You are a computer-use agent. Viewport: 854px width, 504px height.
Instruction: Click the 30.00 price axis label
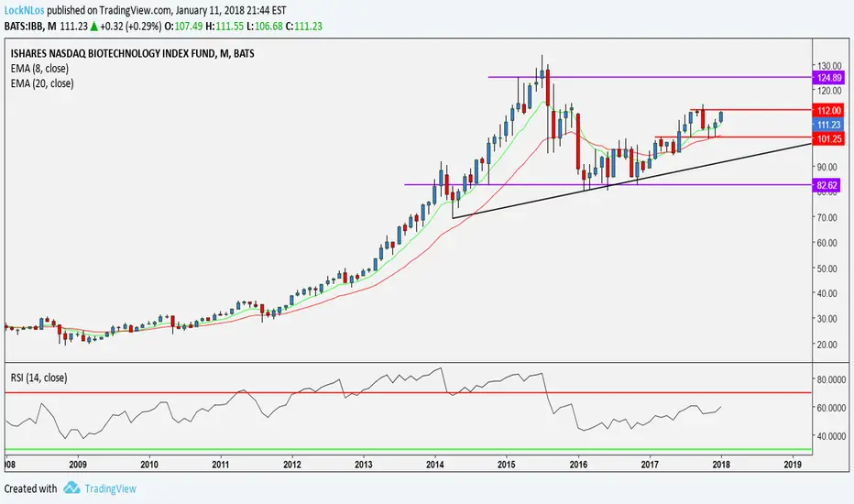point(827,319)
